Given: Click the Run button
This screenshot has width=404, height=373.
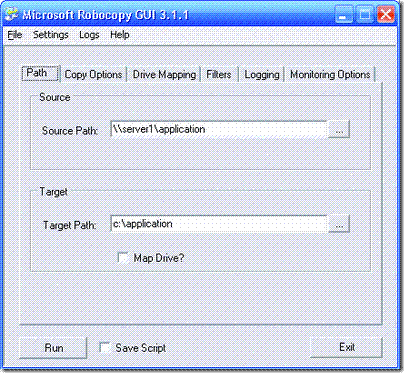Looking at the screenshot, I should pyautogui.click(x=53, y=348).
